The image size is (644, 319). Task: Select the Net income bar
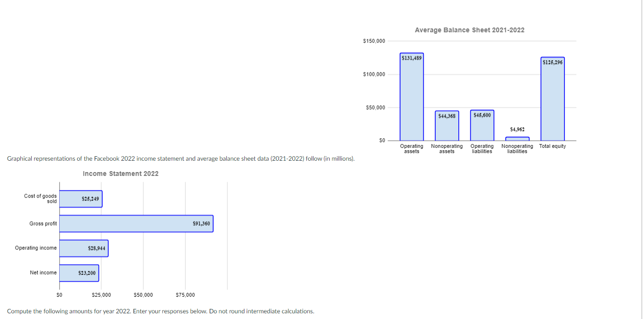pyautogui.click(x=78, y=273)
